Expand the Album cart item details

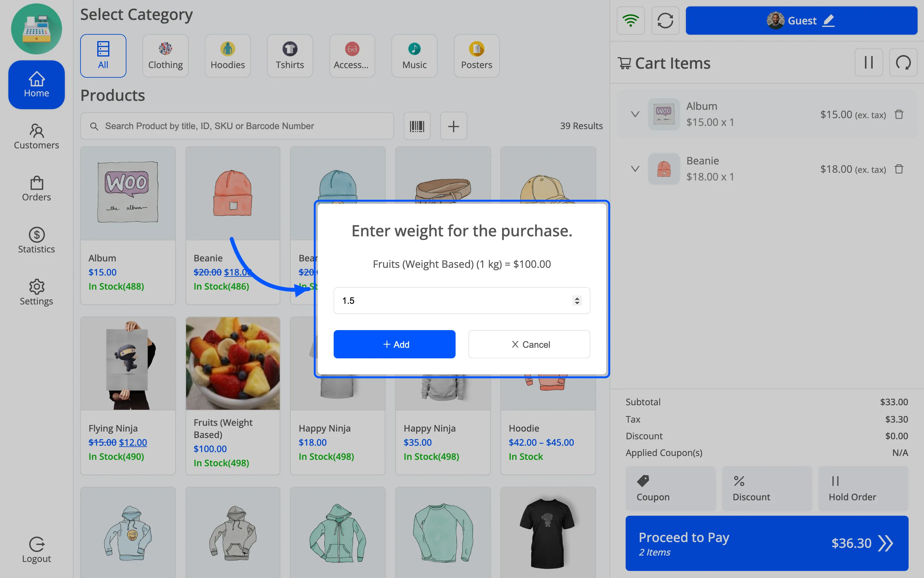(635, 114)
